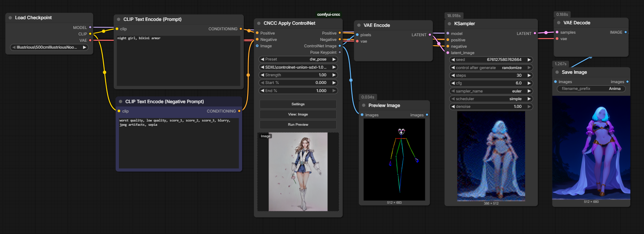This screenshot has width=644, height=234.
Task: Open the control after generate randomize combo
Action: coord(491,68)
